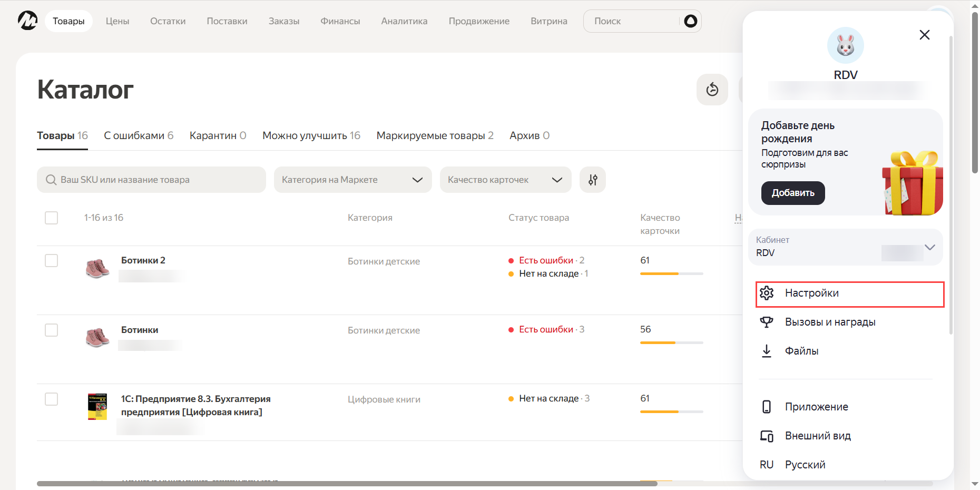Click the Yandex Market logo icon
Viewport: 980px width, 490px height.
[x=27, y=21]
